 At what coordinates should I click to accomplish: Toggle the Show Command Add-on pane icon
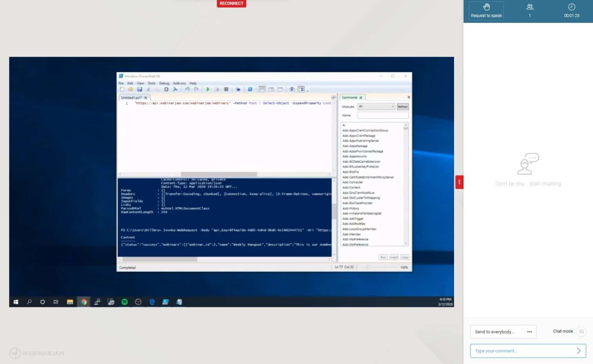(x=301, y=89)
